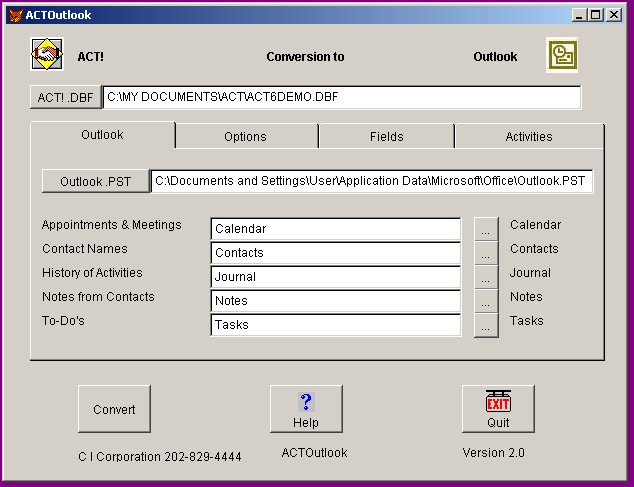Open the Fields tab

point(387,137)
